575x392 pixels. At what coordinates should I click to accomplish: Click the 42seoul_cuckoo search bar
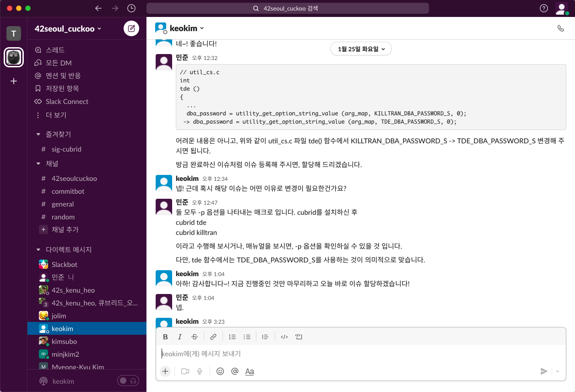click(287, 8)
